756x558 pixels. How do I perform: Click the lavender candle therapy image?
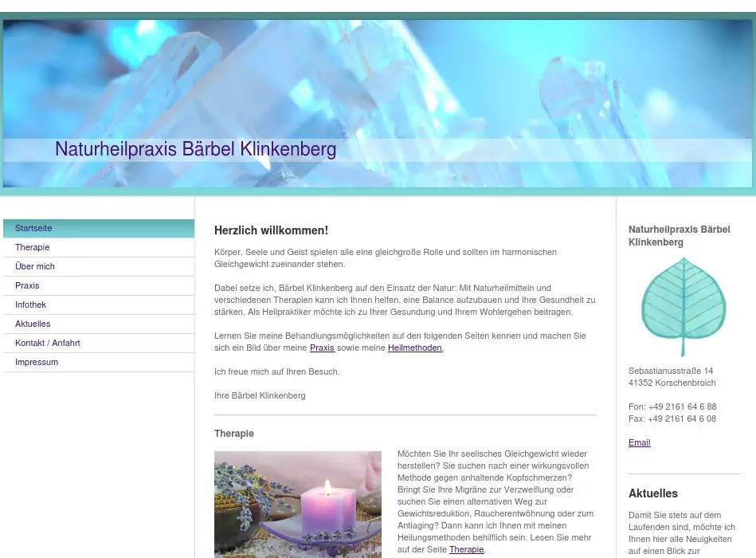pyautogui.click(x=298, y=505)
